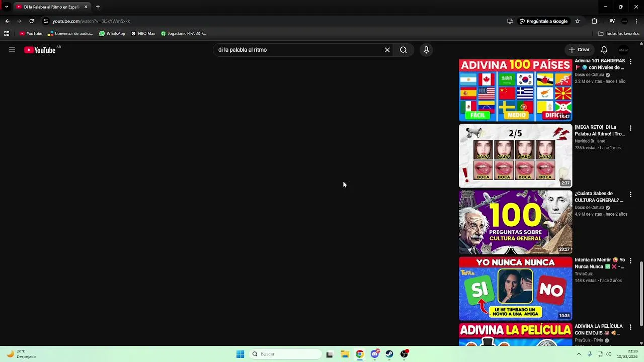Open Steam from the taskbar
This screenshot has height=362, width=644.
(389, 354)
